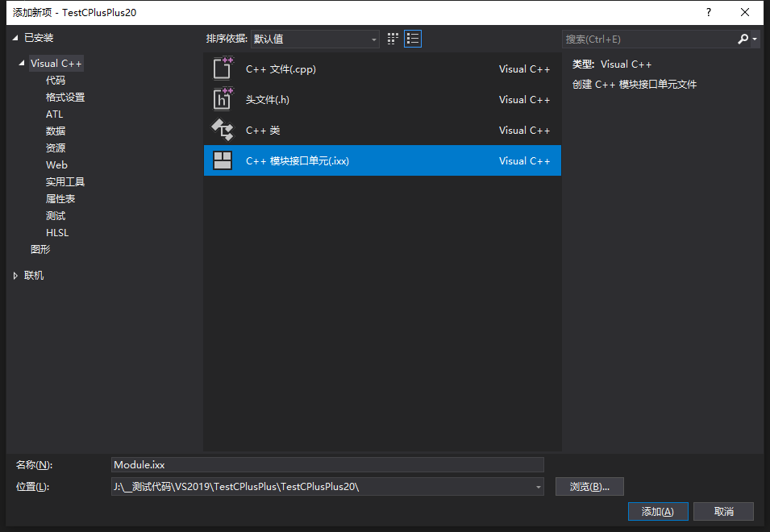Select the 属性表 category
The height and width of the screenshot is (532, 770).
[x=60, y=199]
